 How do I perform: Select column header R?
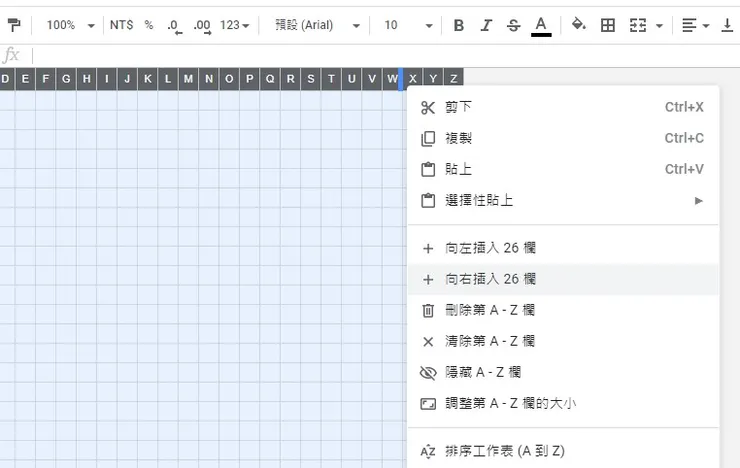(290, 79)
